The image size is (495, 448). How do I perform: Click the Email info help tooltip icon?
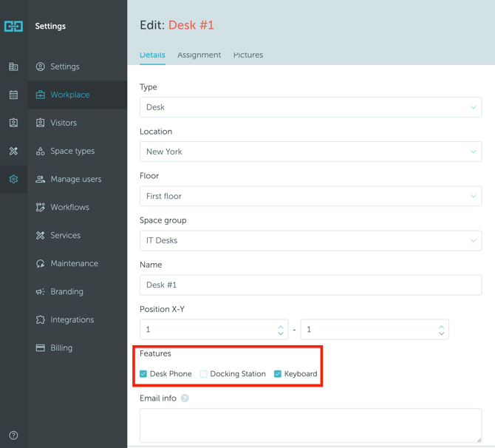[185, 398]
